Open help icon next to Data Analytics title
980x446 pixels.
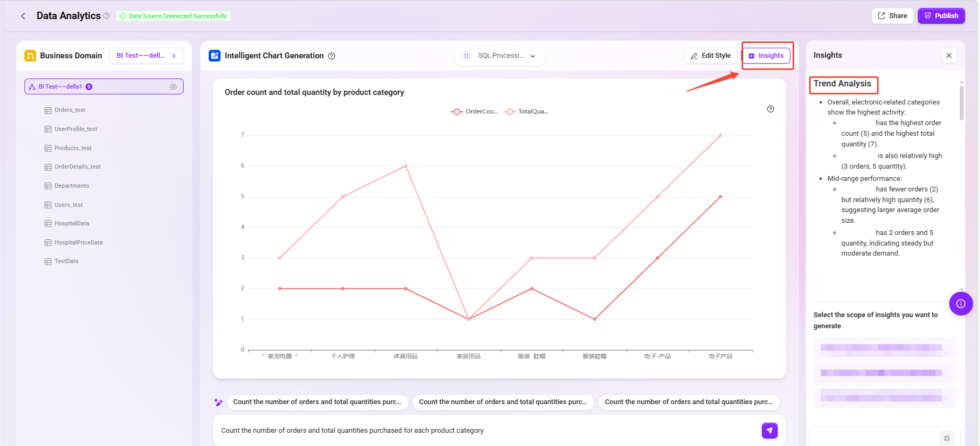tap(106, 16)
